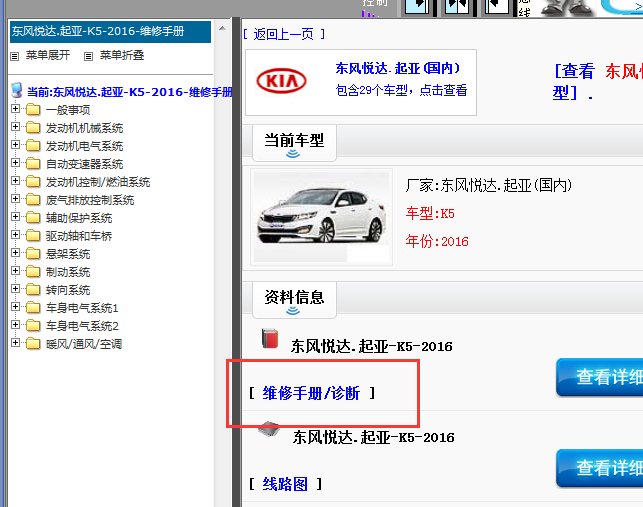The image size is (643, 507).
Task: Expand the 自动变速器系统 node
Action: pyautogui.click(x=15, y=163)
